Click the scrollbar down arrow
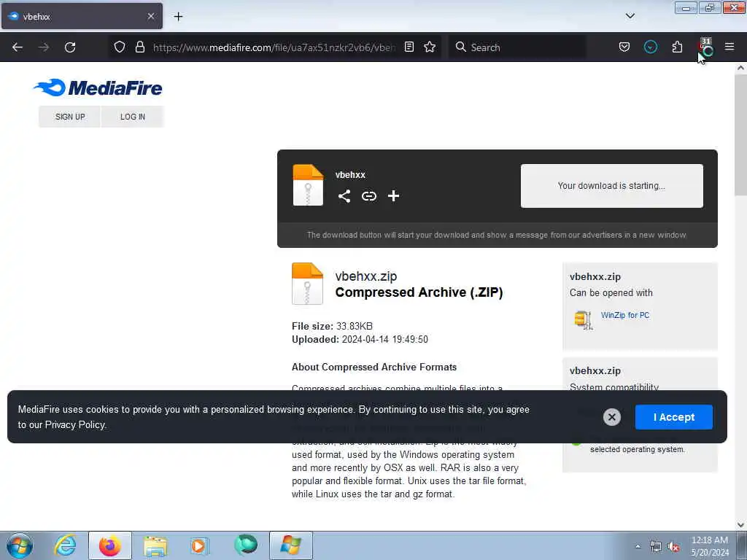 click(740, 525)
